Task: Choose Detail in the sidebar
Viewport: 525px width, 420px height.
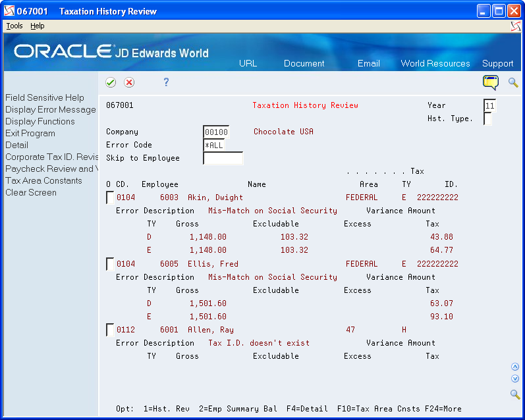Action: (16, 145)
